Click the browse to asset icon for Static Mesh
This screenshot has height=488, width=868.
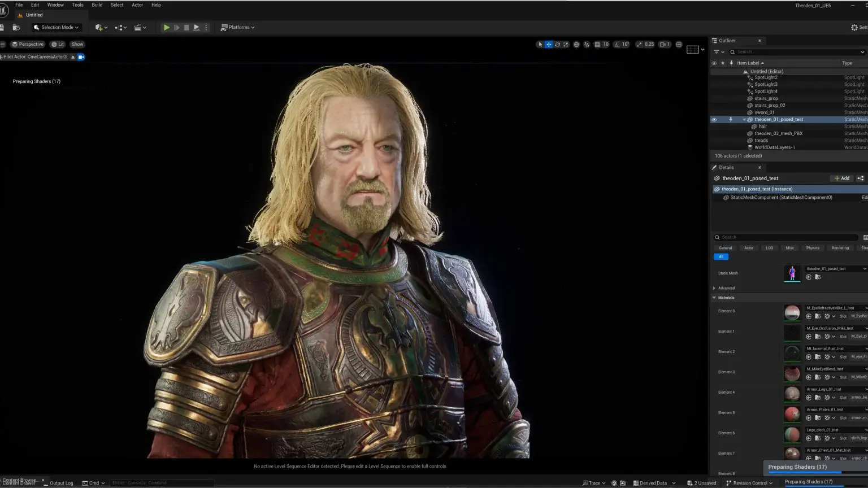coord(818,277)
